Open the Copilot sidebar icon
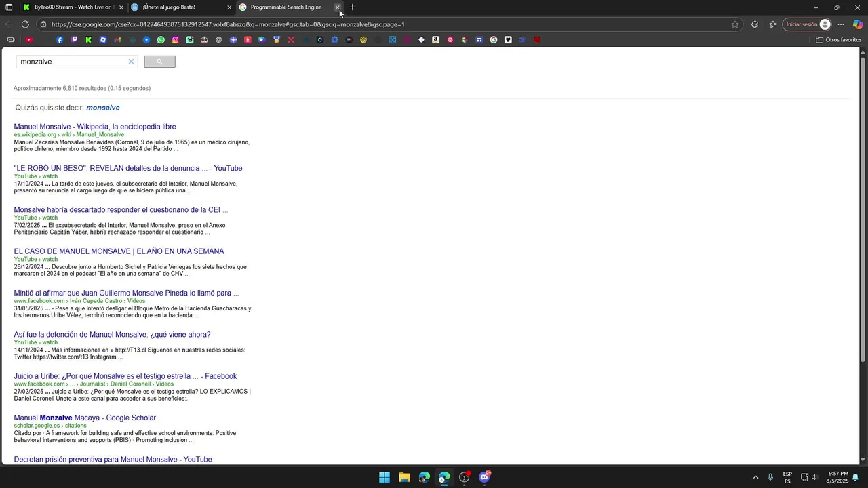Image resolution: width=868 pixels, height=488 pixels. click(858, 24)
